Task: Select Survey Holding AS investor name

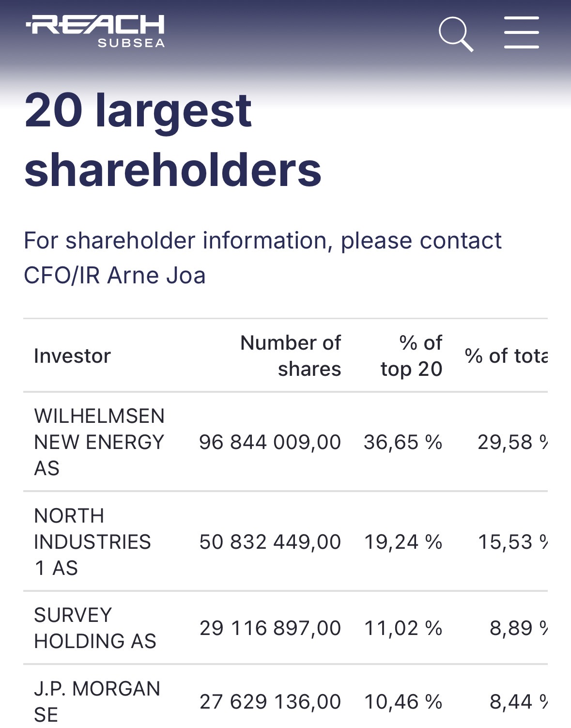Action: [x=95, y=628]
